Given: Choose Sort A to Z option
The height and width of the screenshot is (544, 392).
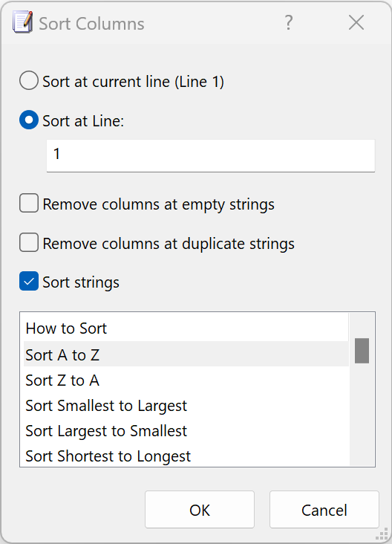Looking at the screenshot, I should coord(186,354).
